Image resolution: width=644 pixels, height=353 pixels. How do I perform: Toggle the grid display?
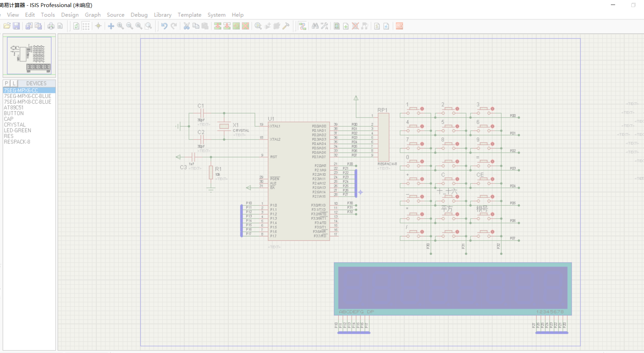[86, 26]
